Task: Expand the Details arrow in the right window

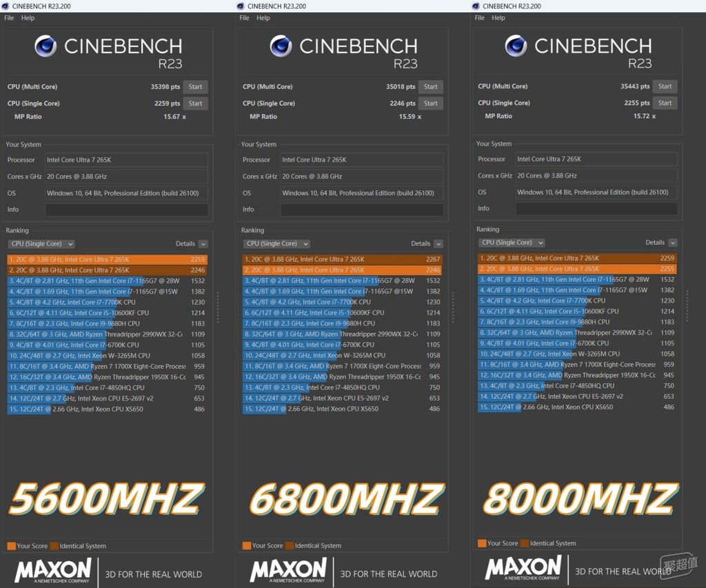Action: click(673, 243)
